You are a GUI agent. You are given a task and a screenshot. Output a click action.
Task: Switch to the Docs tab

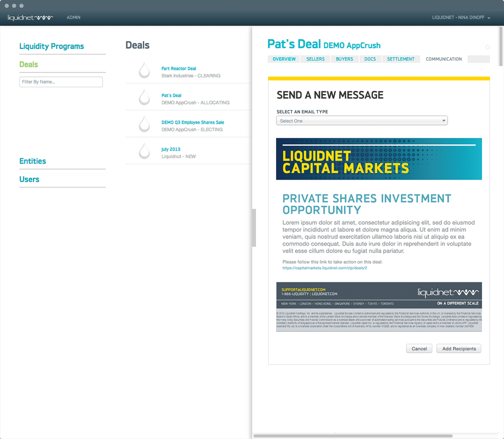pyautogui.click(x=370, y=59)
